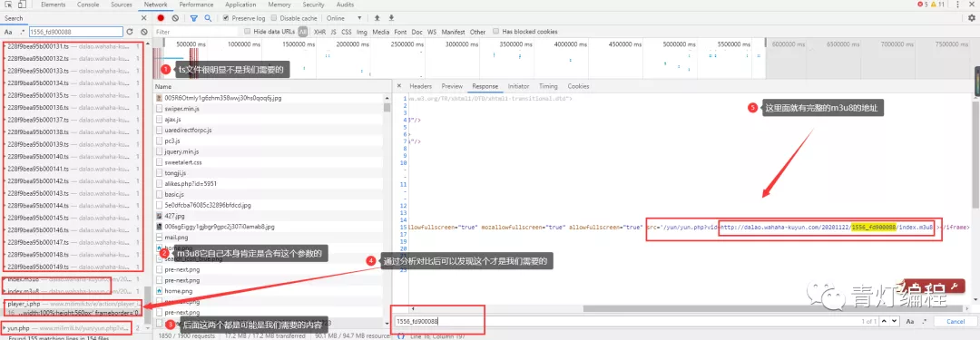Image resolution: width=980 pixels, height=340 pixels.
Task: Clear the search results in search panel
Action: tap(143, 31)
